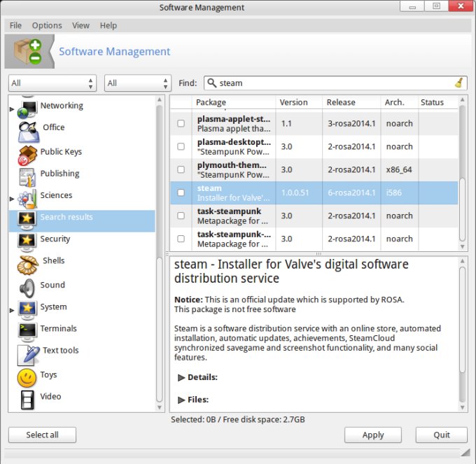Click the Text tools pen icon
Viewport: 476px width, 464px height.
(x=29, y=356)
